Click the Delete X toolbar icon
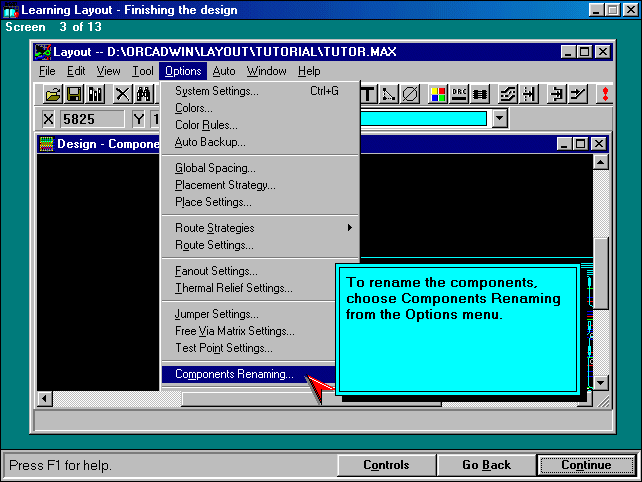Image resolution: width=642 pixels, height=482 pixels. pos(122,94)
